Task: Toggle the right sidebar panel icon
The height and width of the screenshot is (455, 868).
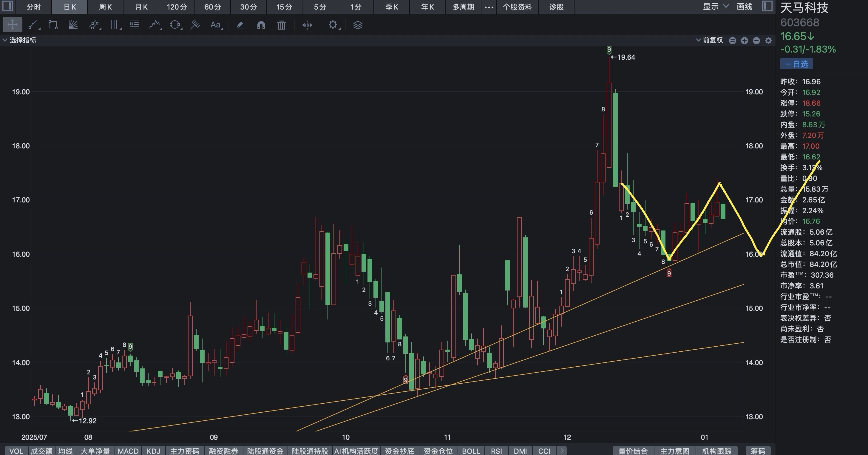Action: click(767, 6)
